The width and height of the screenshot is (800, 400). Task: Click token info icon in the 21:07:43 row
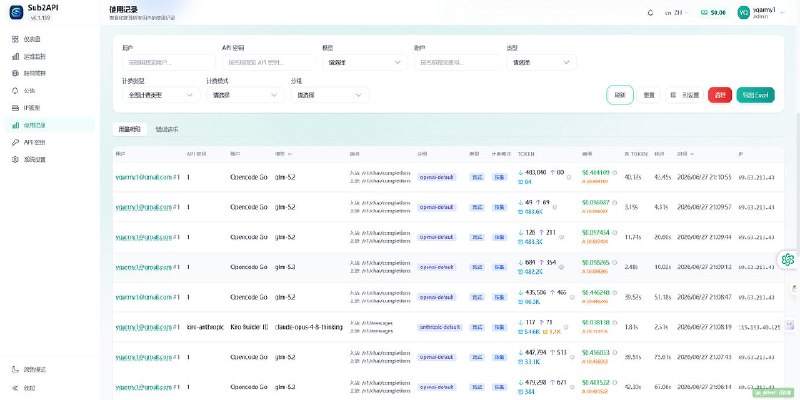pos(572,357)
